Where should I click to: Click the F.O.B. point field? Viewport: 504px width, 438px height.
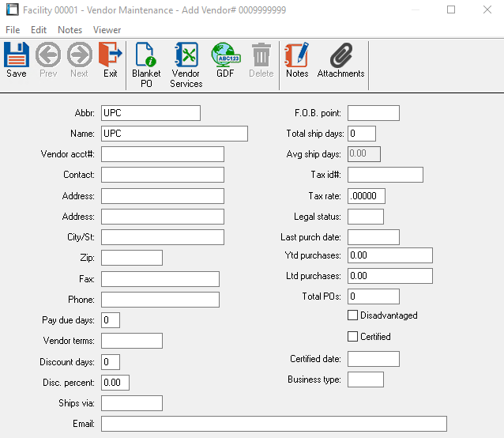tap(373, 113)
